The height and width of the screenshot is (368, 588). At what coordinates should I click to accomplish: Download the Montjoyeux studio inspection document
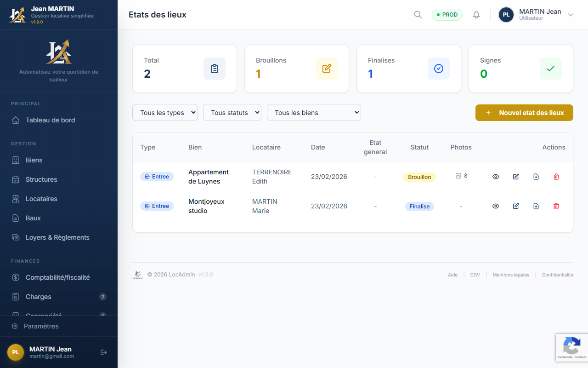(536, 206)
